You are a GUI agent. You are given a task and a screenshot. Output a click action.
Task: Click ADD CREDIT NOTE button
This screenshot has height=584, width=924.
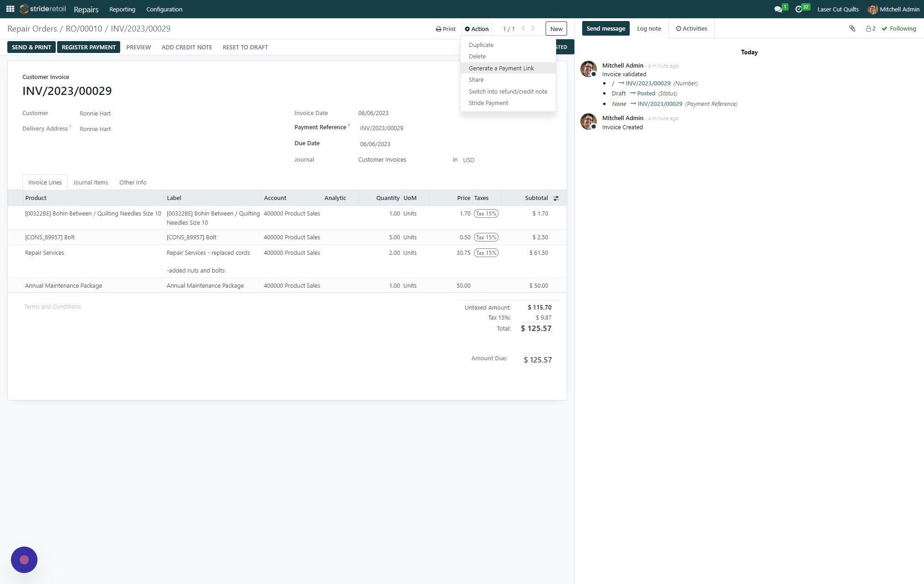point(186,47)
